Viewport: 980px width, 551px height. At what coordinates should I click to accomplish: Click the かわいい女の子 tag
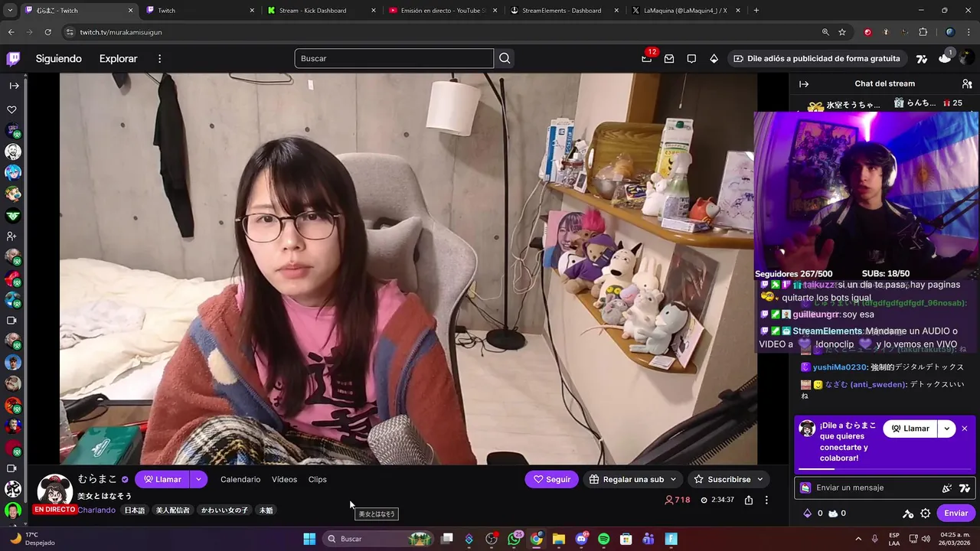(x=224, y=510)
